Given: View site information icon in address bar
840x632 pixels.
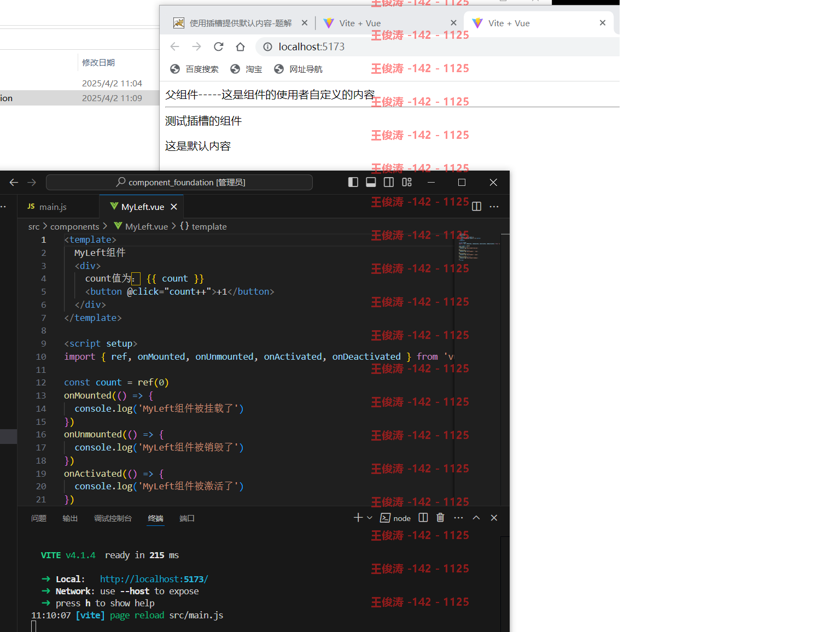Looking at the screenshot, I should click(267, 47).
